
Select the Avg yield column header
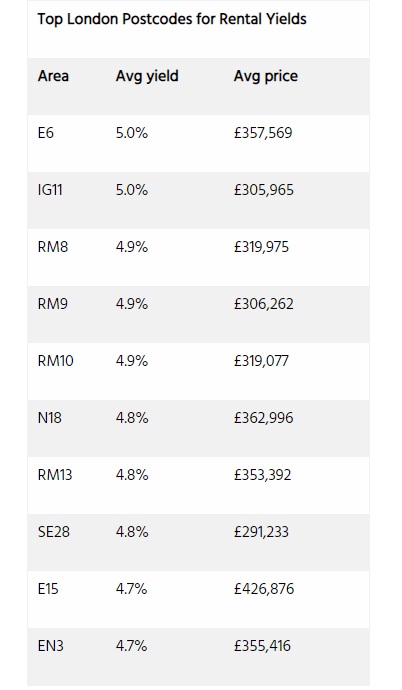click(147, 77)
